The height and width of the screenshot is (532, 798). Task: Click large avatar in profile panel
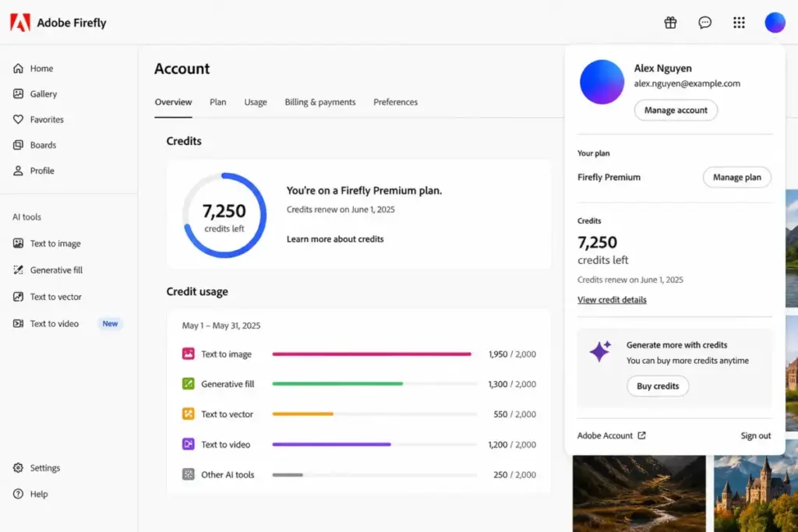click(602, 82)
